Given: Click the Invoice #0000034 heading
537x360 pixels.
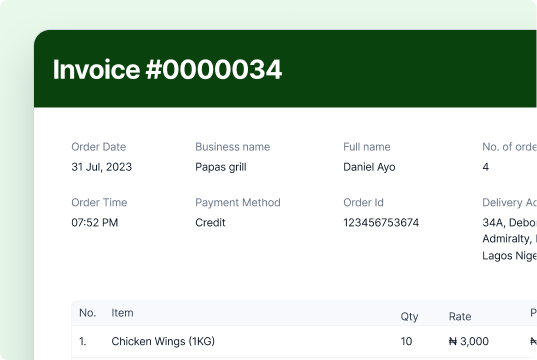Looking at the screenshot, I should pos(167,70).
